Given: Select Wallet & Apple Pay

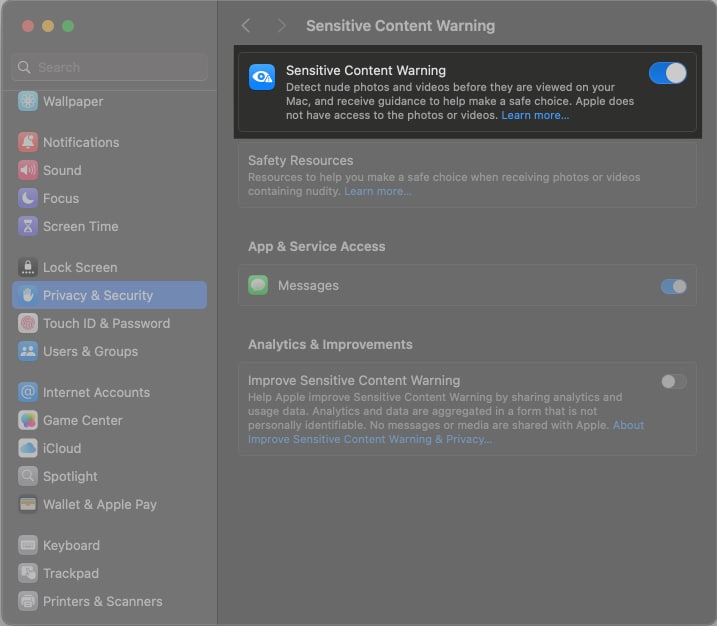Looking at the screenshot, I should [x=109, y=504].
